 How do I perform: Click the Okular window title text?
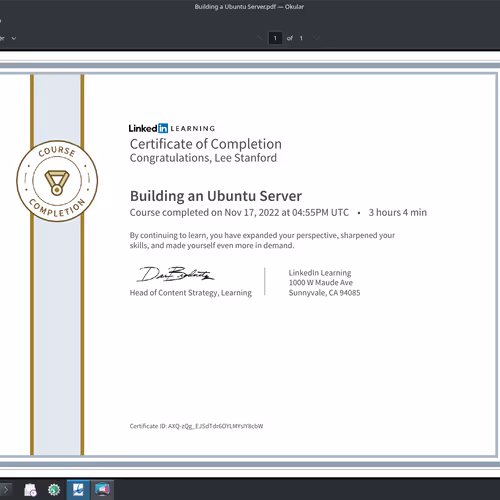coord(249,7)
